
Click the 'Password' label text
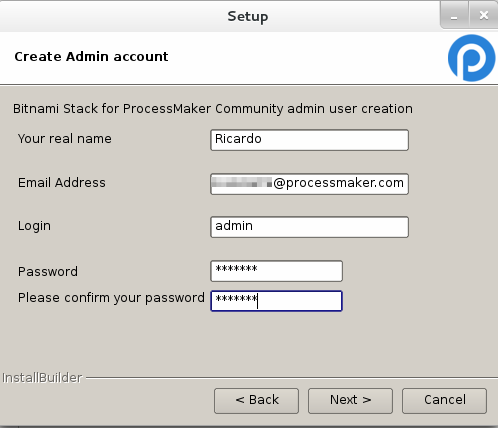pyautogui.click(x=48, y=271)
